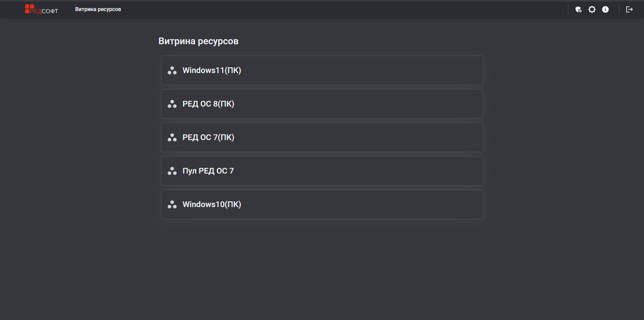The height and width of the screenshot is (320, 644).
Task: Open the Windows11(ПК) resource label
Action: [212, 70]
